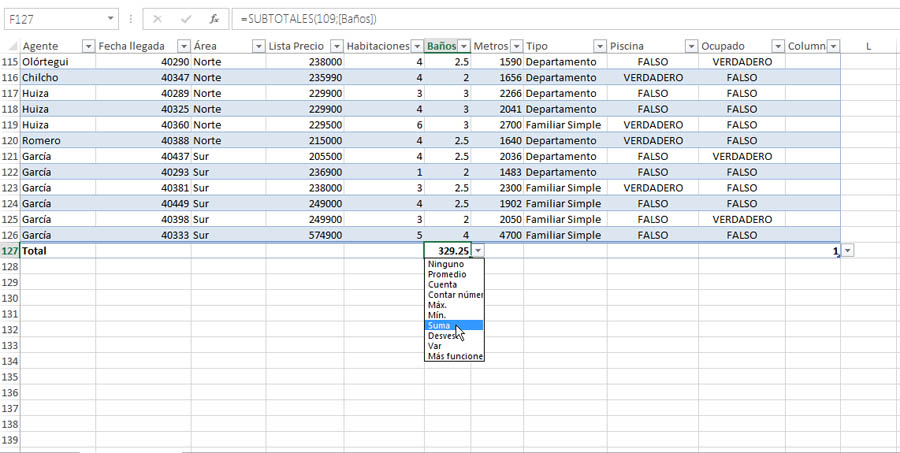This screenshot has height=453, width=900.
Task: Click the cancel X icon in formula bar
Action: pyautogui.click(x=157, y=19)
